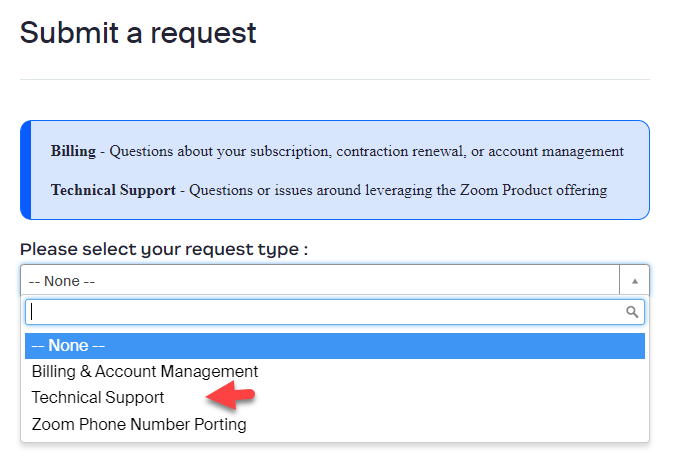Click the 'Submit a request' heading

(138, 33)
